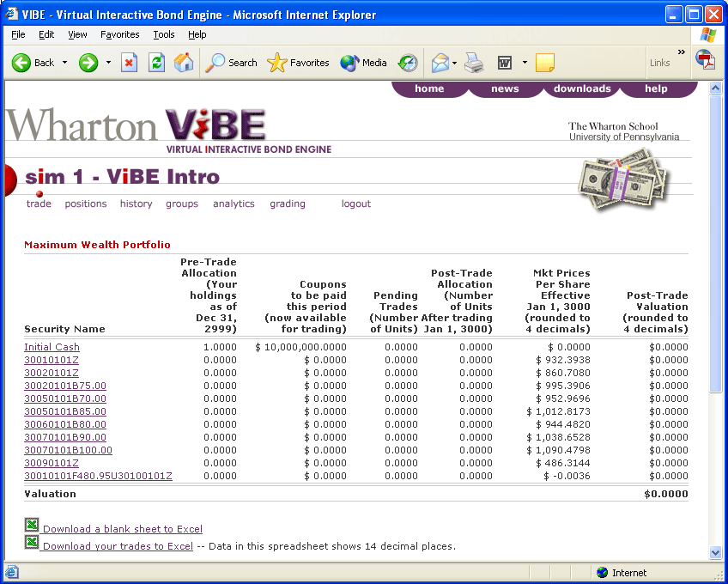
Task: Open security 30090101Z link
Action: point(52,463)
